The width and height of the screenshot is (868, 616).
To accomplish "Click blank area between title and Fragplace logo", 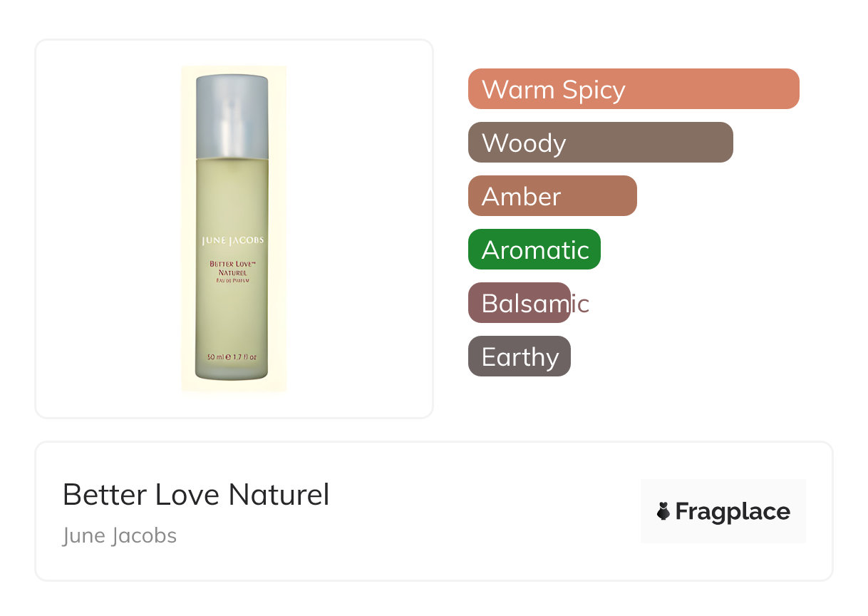I will click(485, 511).
